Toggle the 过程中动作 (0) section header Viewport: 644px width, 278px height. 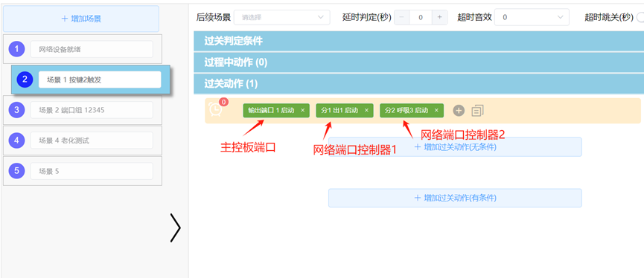[419, 62]
